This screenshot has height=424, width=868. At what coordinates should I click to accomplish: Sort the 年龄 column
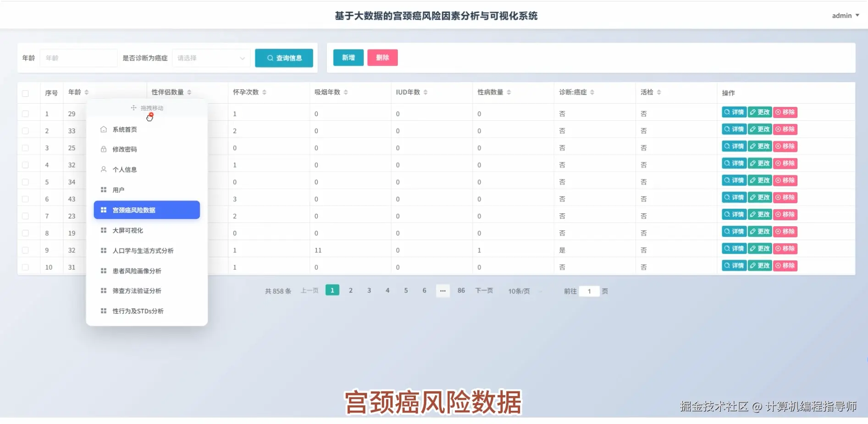87,92
